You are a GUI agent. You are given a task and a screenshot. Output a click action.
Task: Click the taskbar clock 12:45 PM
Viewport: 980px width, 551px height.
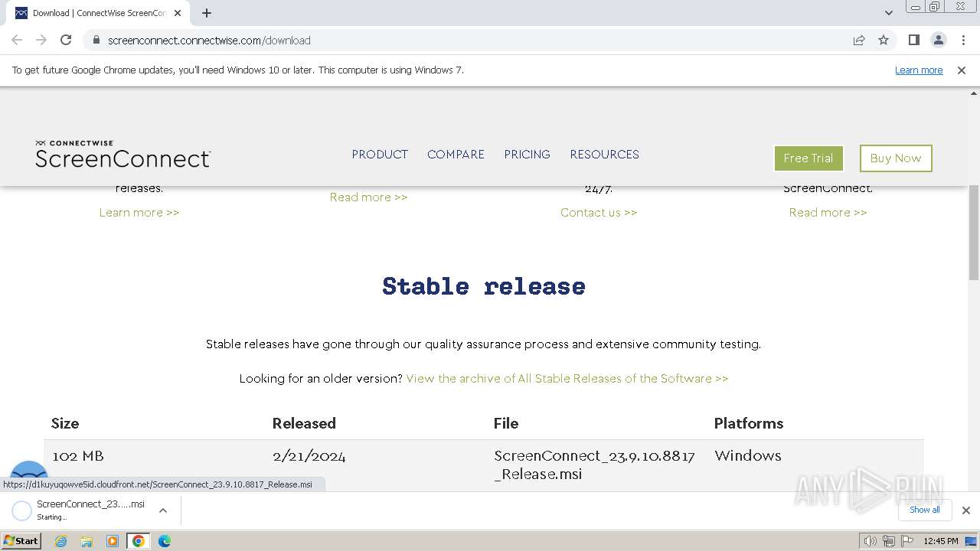click(941, 541)
